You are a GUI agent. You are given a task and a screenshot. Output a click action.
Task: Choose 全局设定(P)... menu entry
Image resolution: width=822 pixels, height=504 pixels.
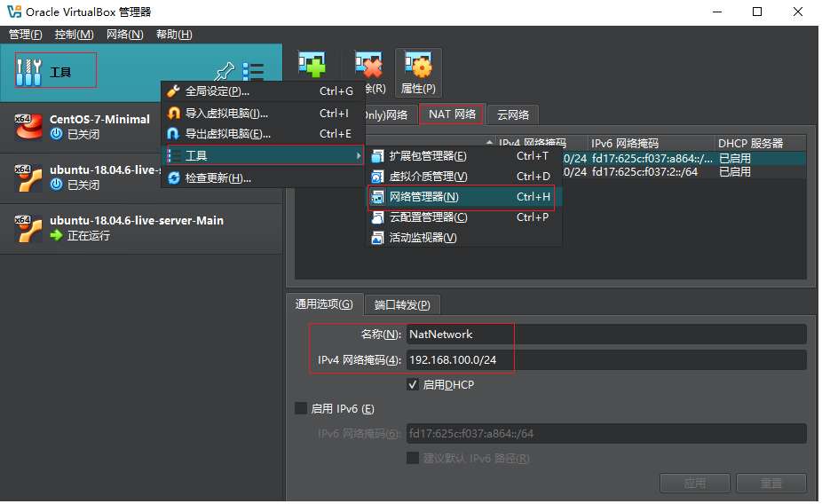262,91
